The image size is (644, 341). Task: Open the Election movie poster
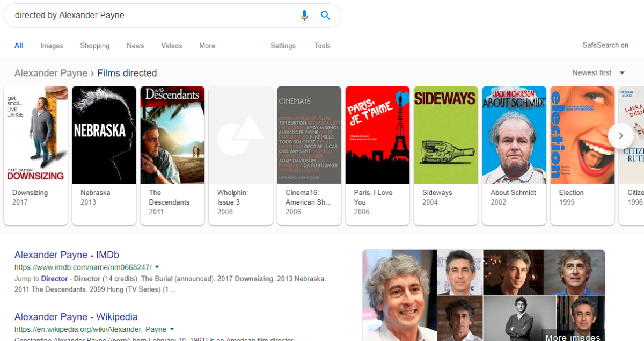coord(582,135)
